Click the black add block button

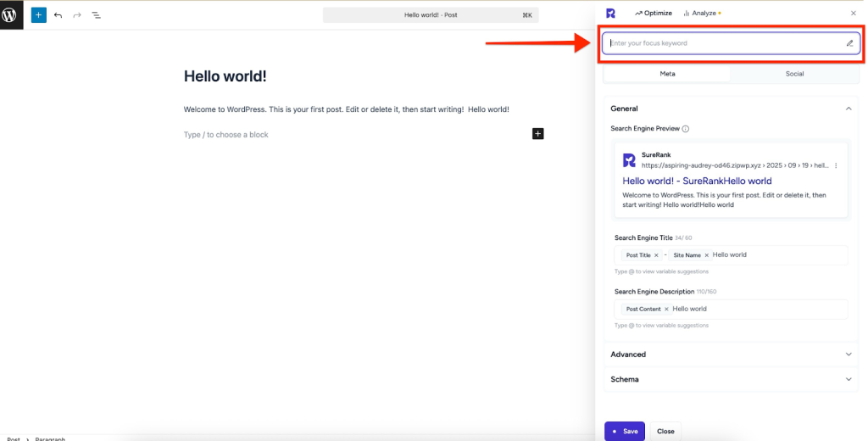(537, 134)
